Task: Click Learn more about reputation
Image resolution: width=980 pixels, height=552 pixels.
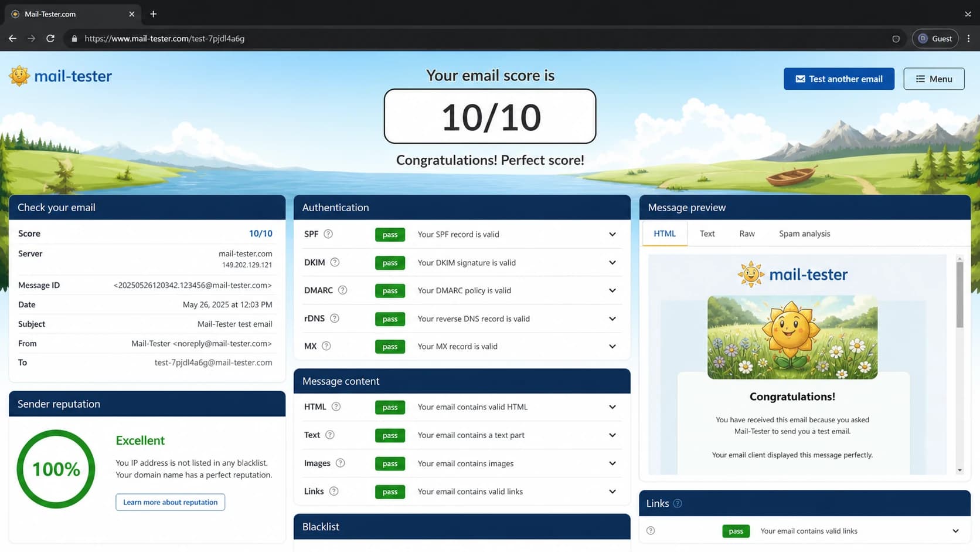Action: click(170, 502)
